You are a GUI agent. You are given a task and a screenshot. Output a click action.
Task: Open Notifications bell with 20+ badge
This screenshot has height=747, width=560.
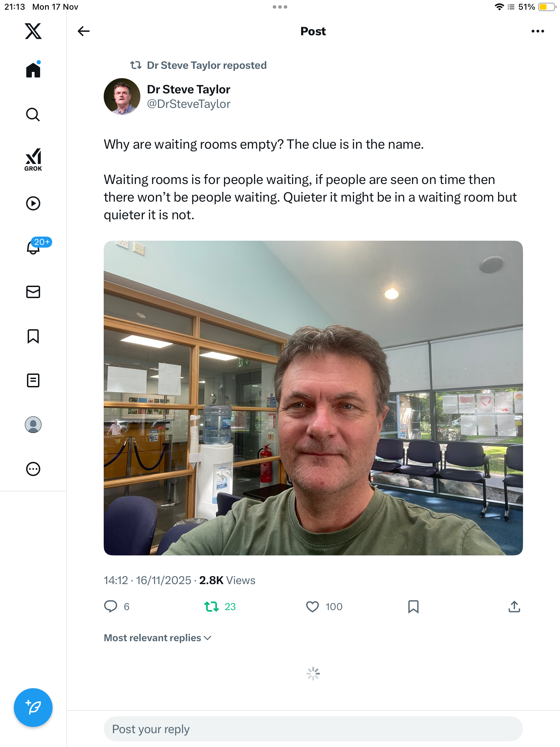pos(34,247)
